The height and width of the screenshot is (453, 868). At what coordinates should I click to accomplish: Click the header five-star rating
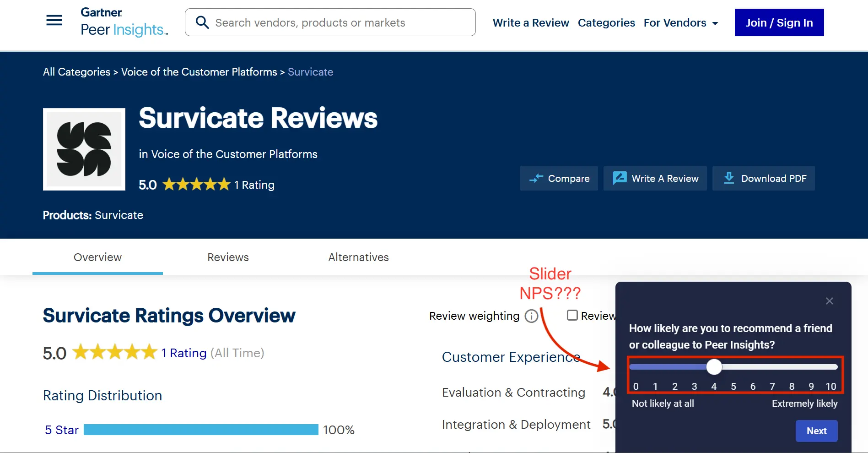pos(196,185)
